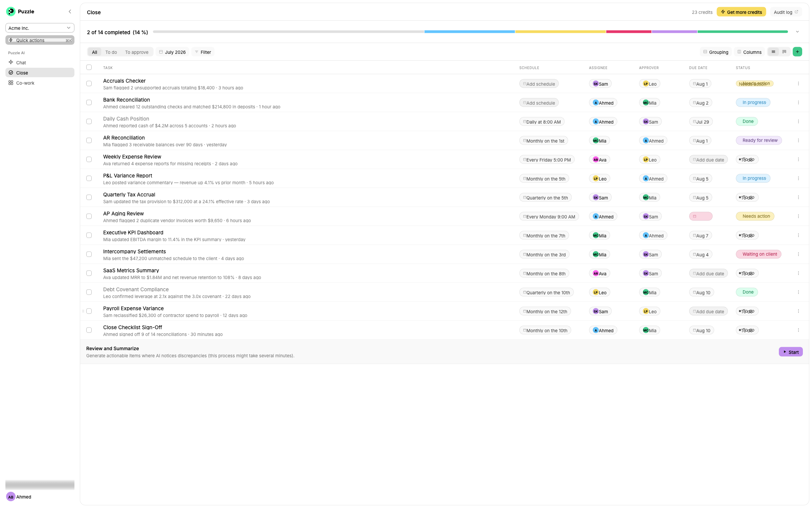Click Add schedule for Accruals Checker
The image size is (812, 508).
[x=539, y=84]
